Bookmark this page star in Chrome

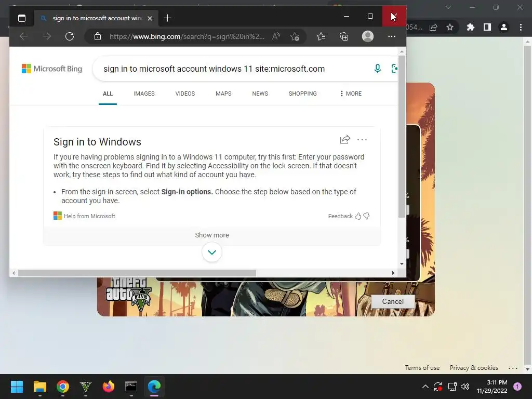point(450,27)
